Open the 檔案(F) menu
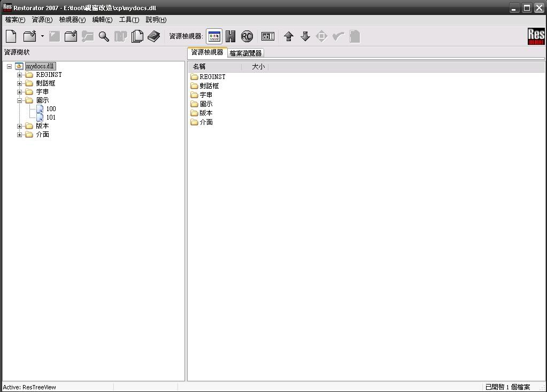 point(15,20)
